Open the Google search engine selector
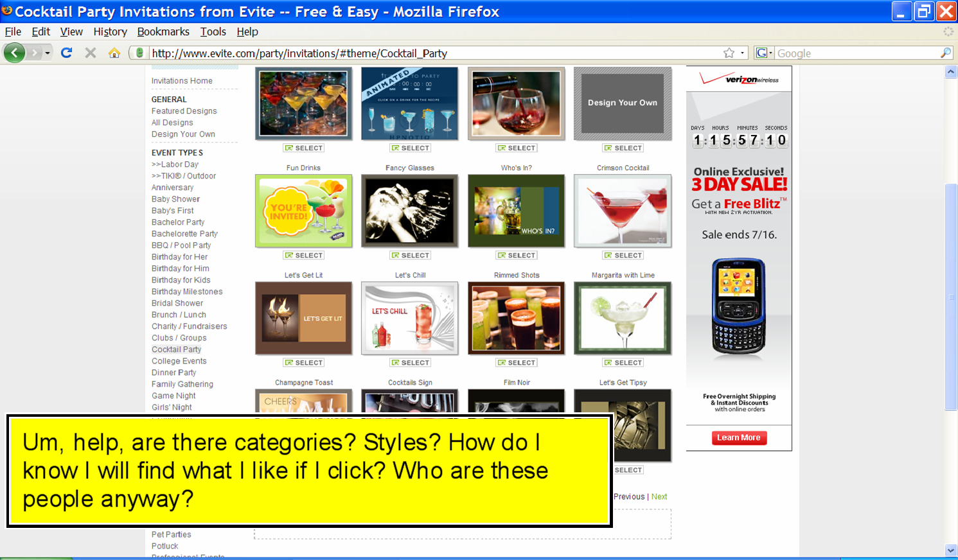The height and width of the screenshot is (560, 958). (x=764, y=53)
